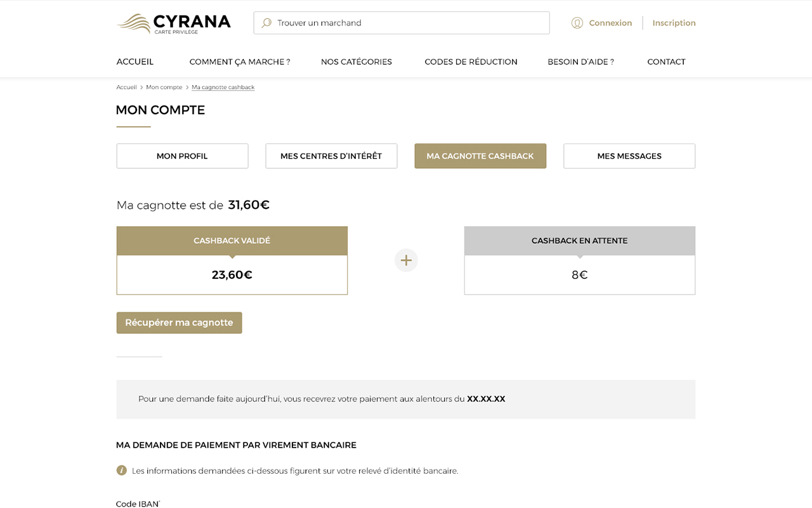Click Ma demande de paiement par virement heading
812x508 pixels.
(x=236, y=445)
